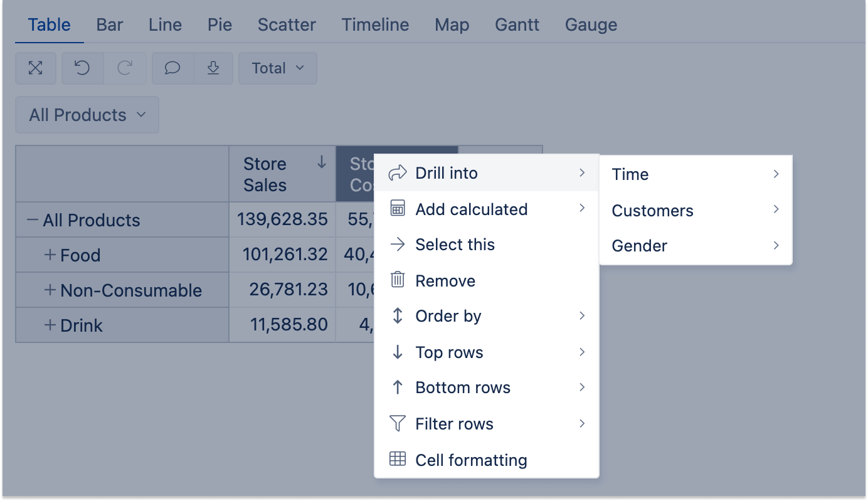
Task: Click the undo arrow icon
Action: coord(82,68)
